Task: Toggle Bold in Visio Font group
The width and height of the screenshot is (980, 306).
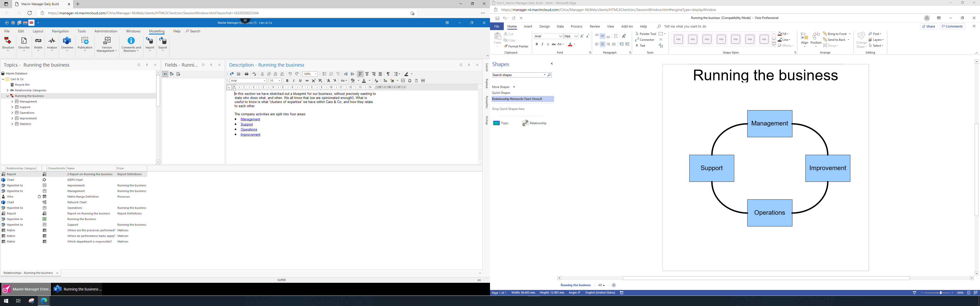Action: pos(537,44)
